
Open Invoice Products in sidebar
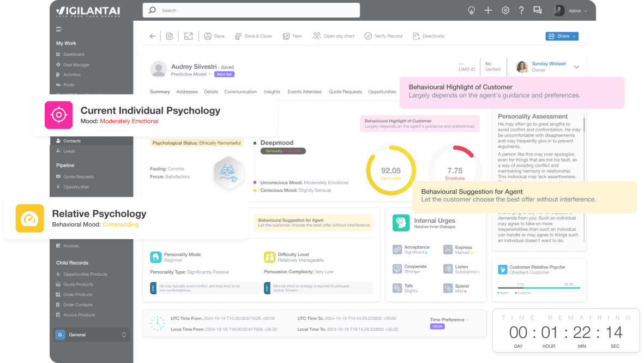(x=76, y=315)
